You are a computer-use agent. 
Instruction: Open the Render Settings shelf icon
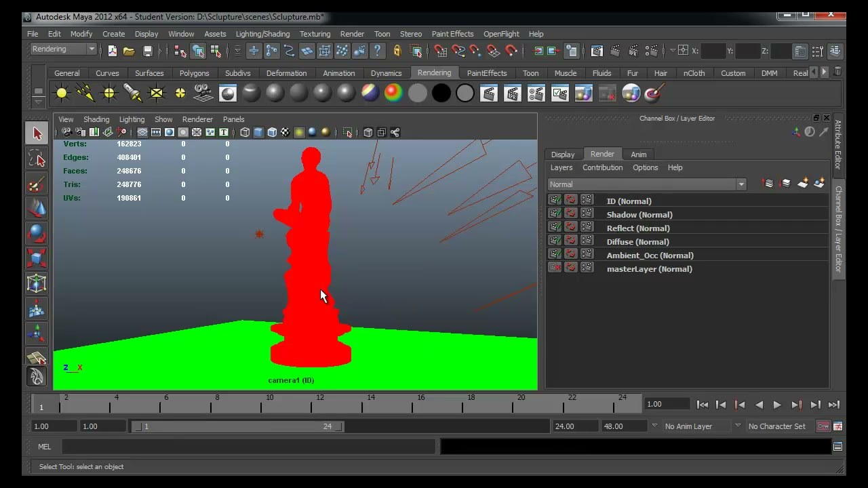536,93
